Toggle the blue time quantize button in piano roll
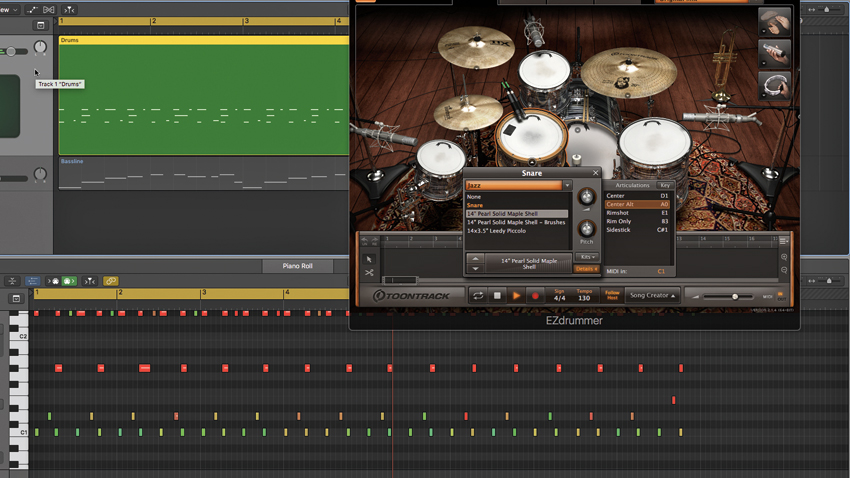Image resolution: width=850 pixels, height=478 pixels. tap(33, 281)
